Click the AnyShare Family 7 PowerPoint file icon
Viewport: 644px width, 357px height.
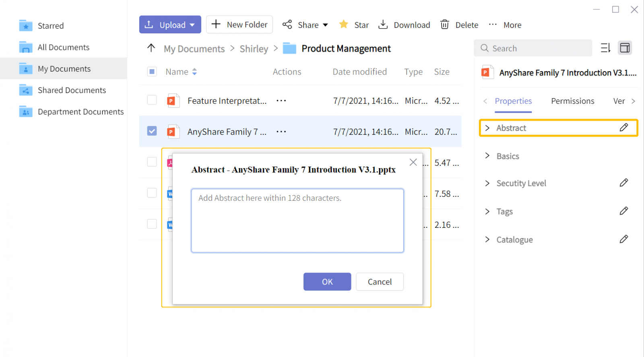pos(173,131)
